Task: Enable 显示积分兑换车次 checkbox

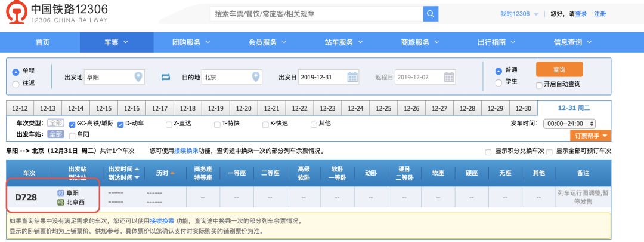Action: click(x=488, y=152)
